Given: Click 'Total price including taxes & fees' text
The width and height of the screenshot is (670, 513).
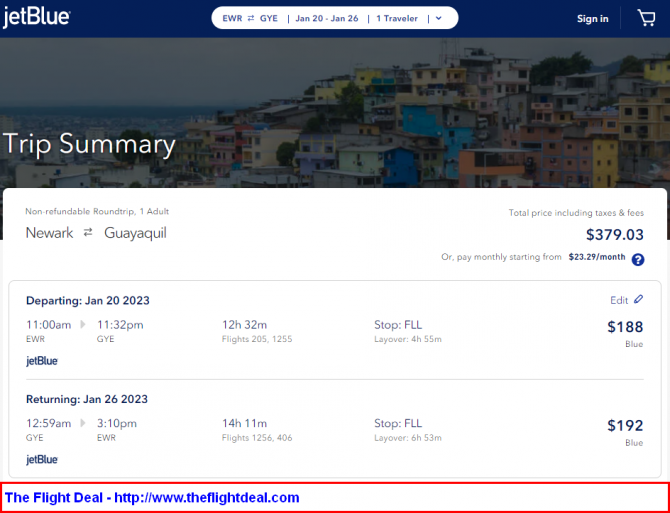Looking at the screenshot, I should click(x=576, y=213).
